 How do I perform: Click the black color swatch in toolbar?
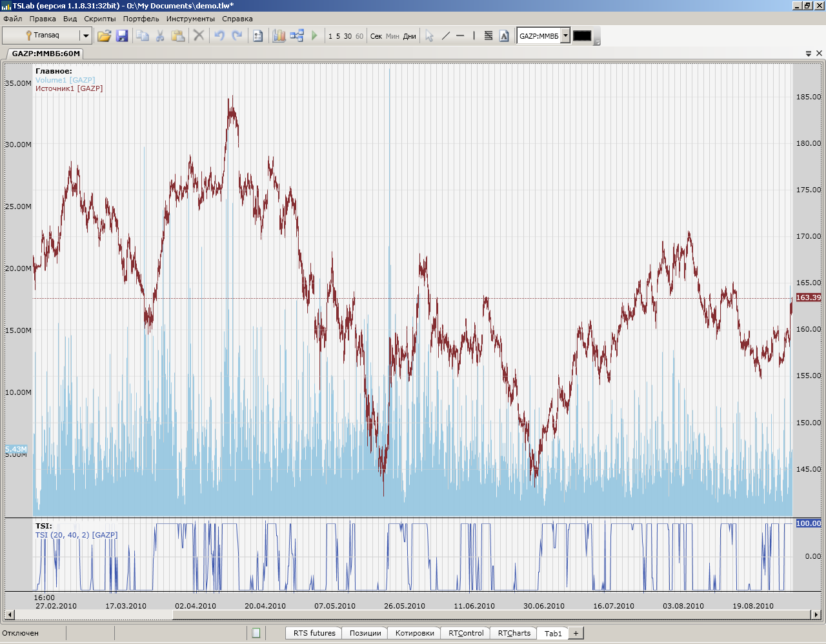(x=582, y=36)
